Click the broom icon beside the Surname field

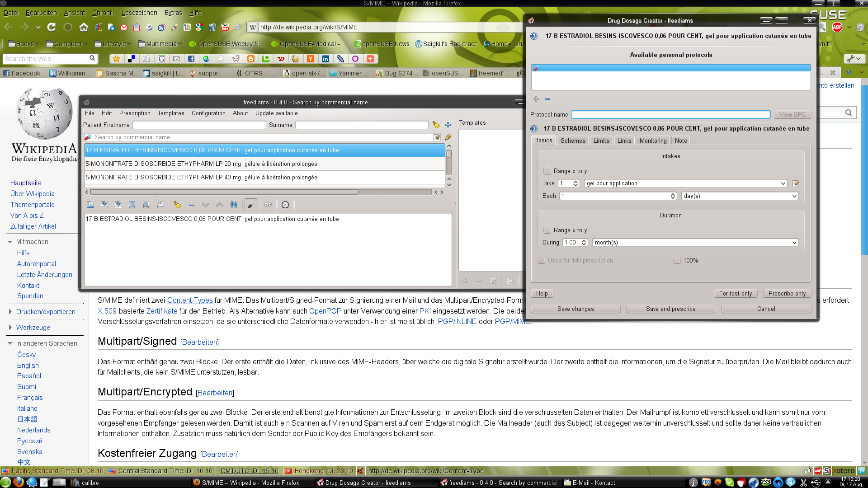(436, 125)
